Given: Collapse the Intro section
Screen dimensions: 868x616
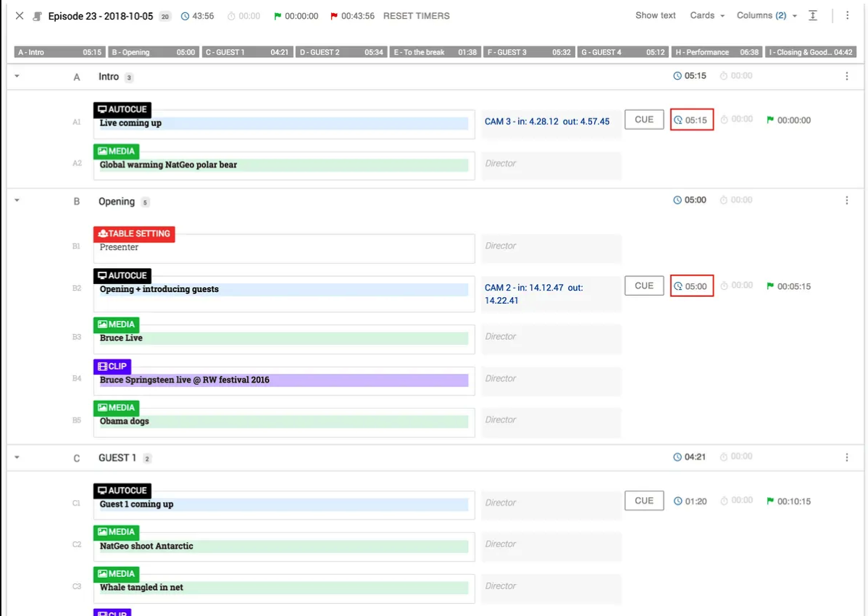Looking at the screenshot, I should pyautogui.click(x=17, y=76).
